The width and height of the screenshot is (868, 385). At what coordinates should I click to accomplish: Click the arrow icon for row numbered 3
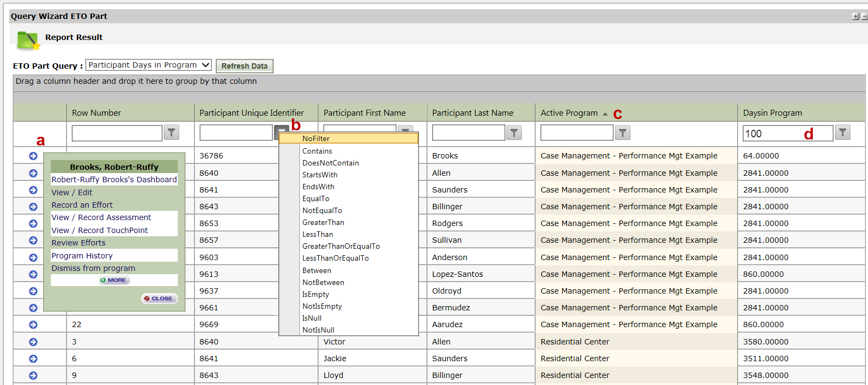(33, 342)
